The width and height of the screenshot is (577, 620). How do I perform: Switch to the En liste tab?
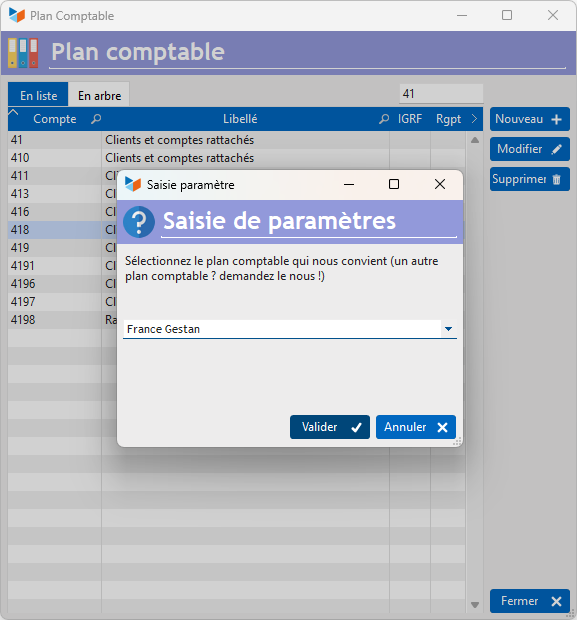(x=38, y=95)
